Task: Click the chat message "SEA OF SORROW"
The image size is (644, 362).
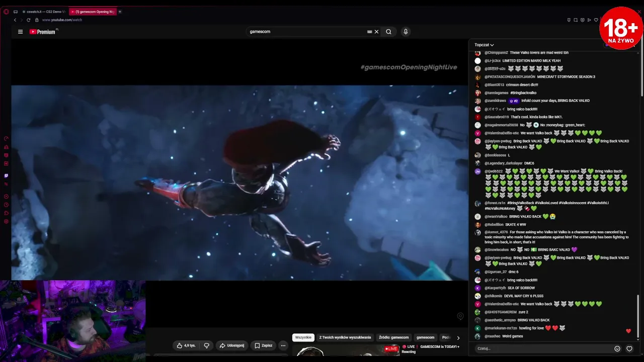Action: [521, 288]
